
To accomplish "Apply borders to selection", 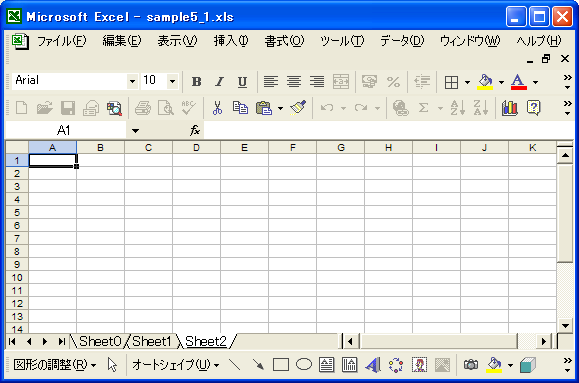I will click(x=451, y=82).
